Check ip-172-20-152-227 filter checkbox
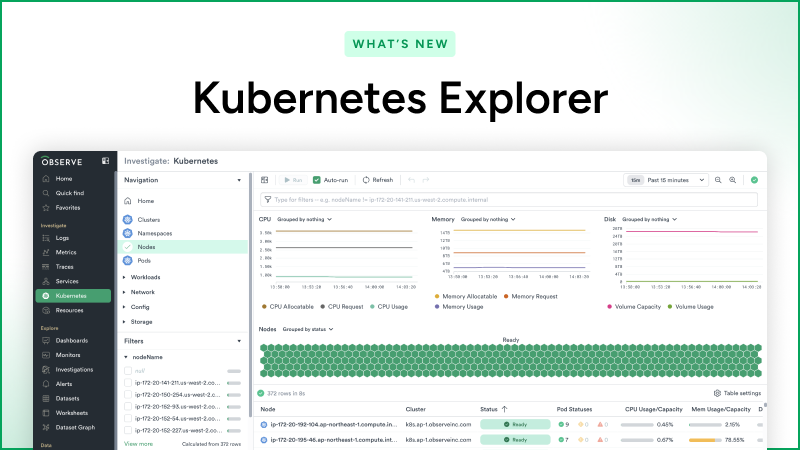 click(128, 430)
